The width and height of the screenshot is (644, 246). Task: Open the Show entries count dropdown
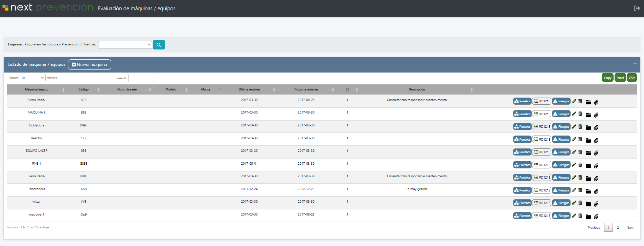[32, 78]
